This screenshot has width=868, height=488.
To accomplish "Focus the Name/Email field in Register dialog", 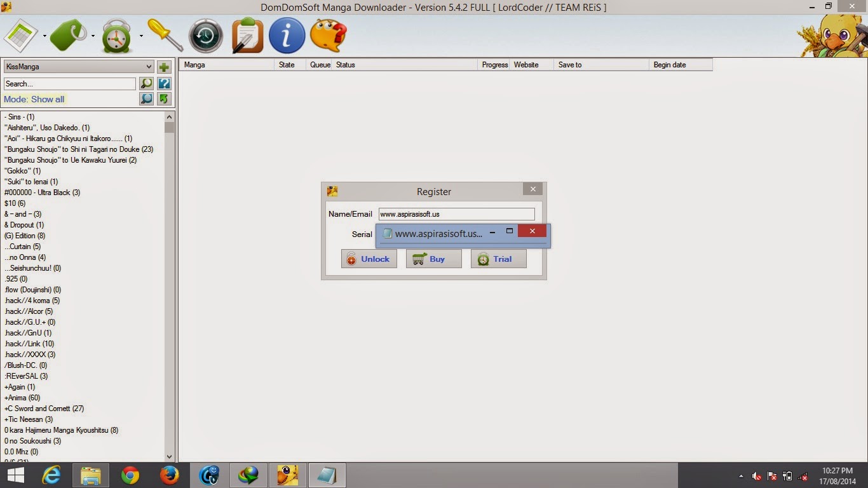I will (x=456, y=214).
